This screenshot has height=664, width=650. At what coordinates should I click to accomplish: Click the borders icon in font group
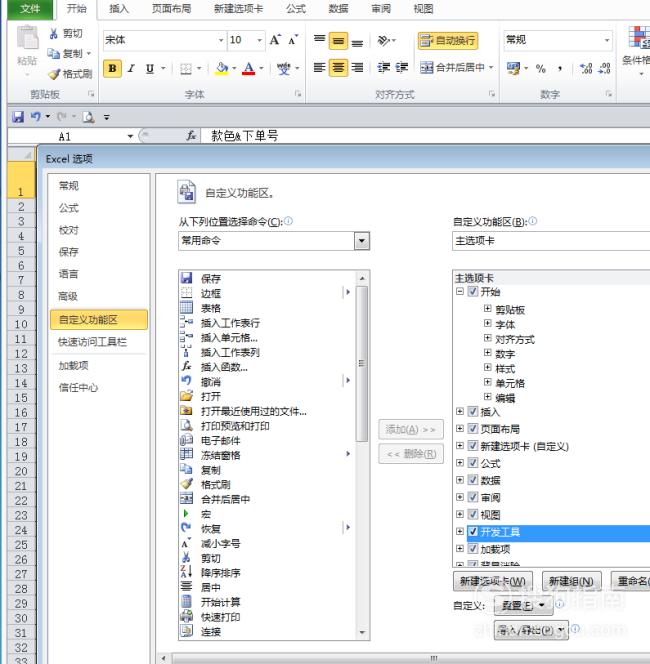click(x=185, y=69)
